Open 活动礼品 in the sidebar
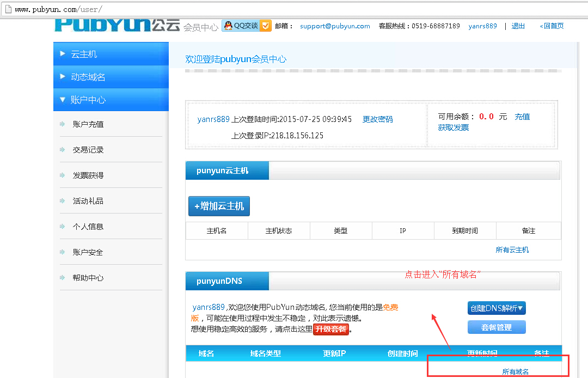The height and width of the screenshot is (378, 588). click(88, 201)
